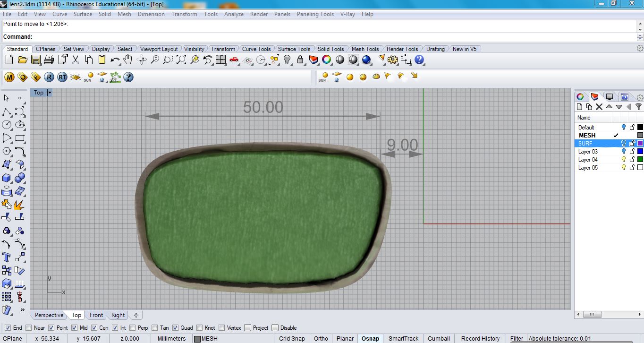Enable the Perp osnap checkbox
Viewport: 644px width, 343px height.
click(x=133, y=327)
